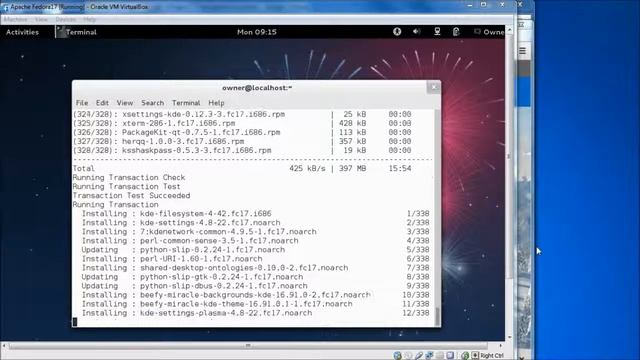640x360 pixels.
Task: Click the terminal vertical scrollbar thumb
Action: coord(437,316)
